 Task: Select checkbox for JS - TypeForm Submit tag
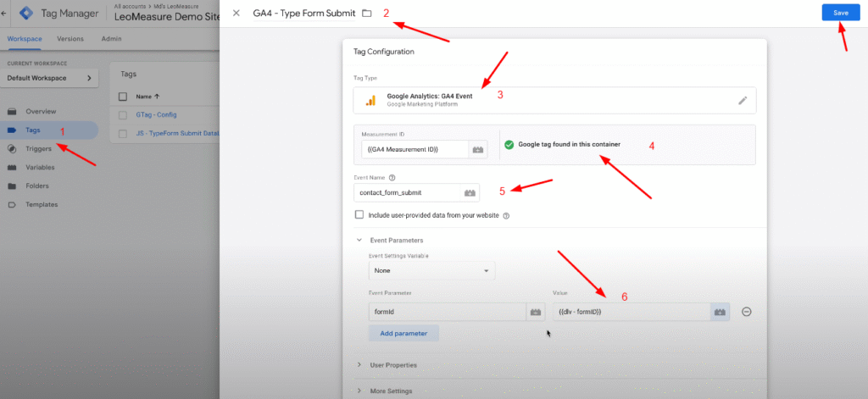click(123, 133)
